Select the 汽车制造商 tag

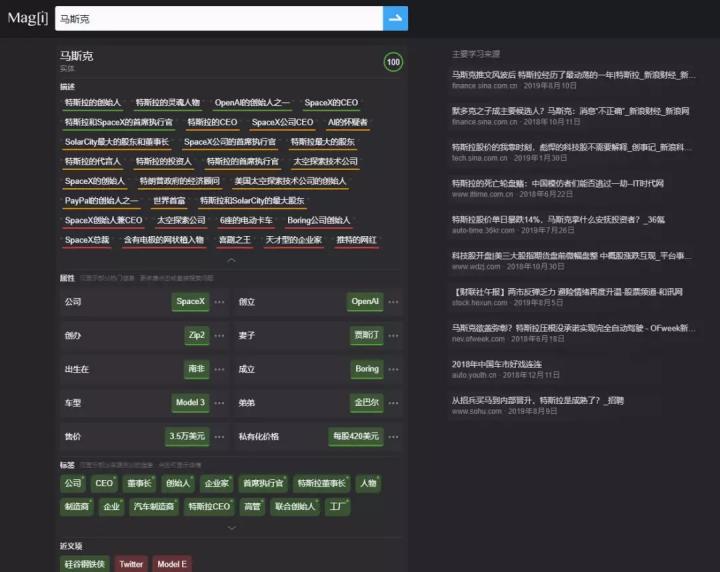[x=154, y=507]
